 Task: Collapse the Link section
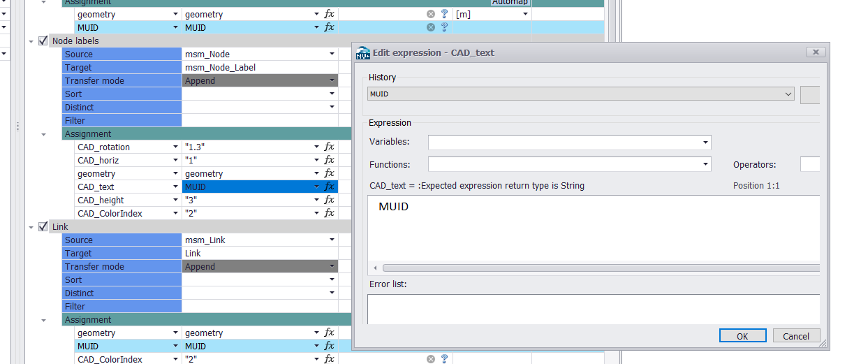tap(31, 227)
